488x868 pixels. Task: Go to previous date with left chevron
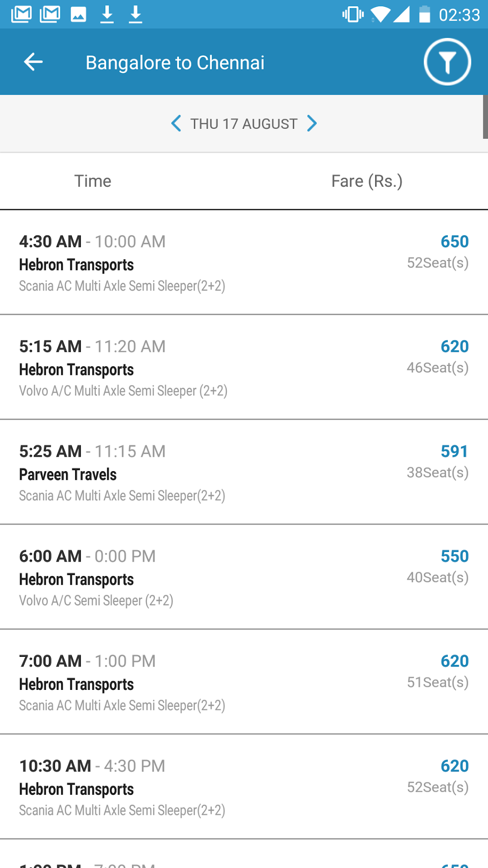pyautogui.click(x=176, y=124)
